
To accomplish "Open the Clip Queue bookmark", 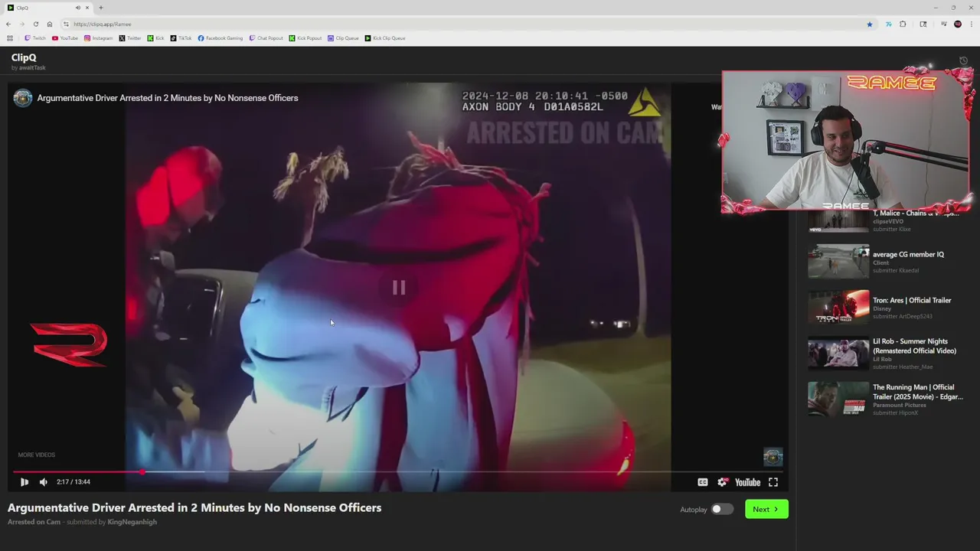I will tap(343, 38).
